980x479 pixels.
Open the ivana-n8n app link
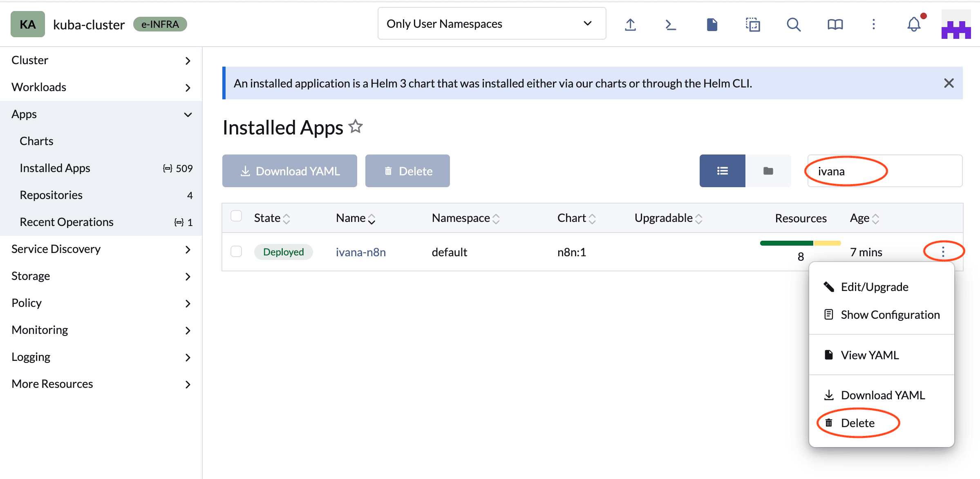360,252
